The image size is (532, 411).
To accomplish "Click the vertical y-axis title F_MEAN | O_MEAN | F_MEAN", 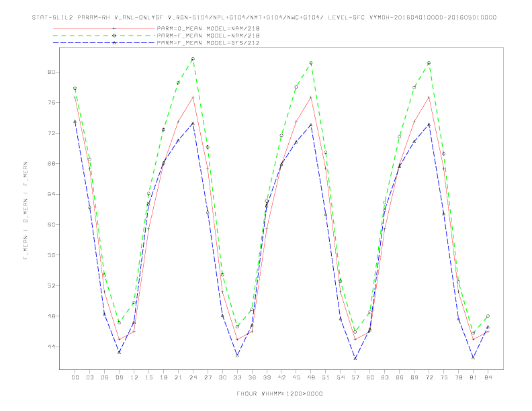I will pos(26,211).
